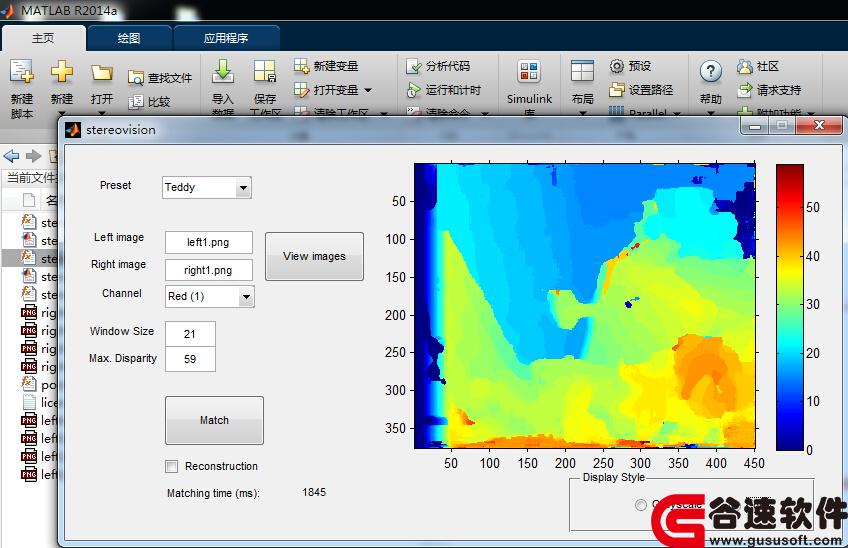848x548 pixels.
Task: Click the Open (打开) folder icon
Action: point(102,72)
